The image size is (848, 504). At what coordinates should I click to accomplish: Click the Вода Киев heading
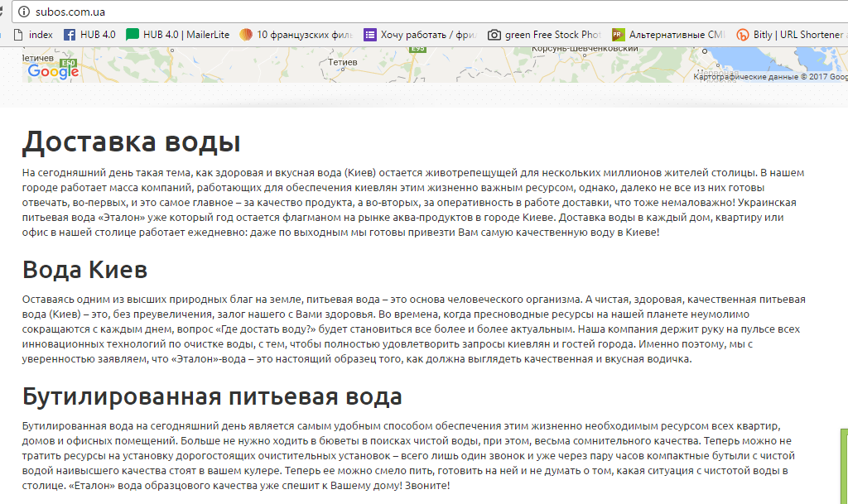coord(85,270)
